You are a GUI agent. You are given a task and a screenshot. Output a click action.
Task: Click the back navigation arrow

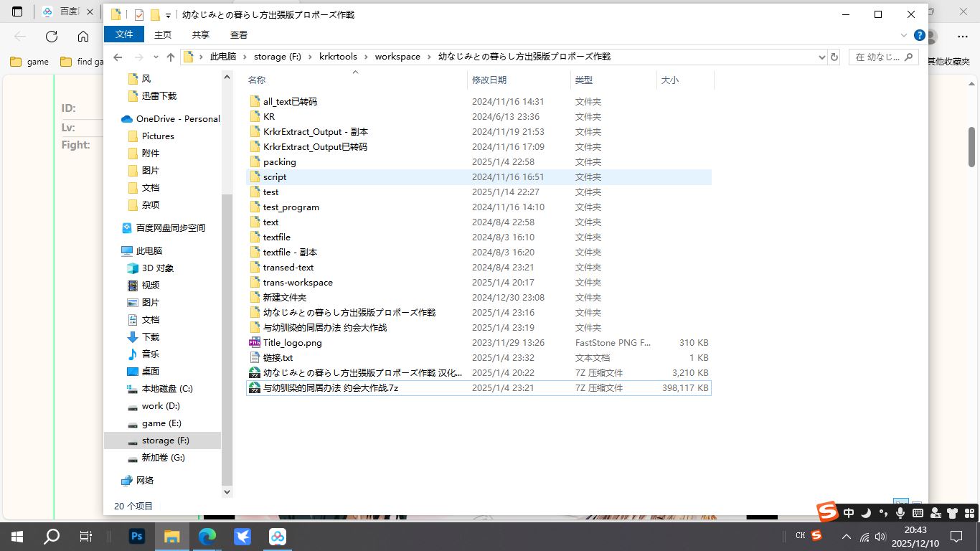point(118,57)
